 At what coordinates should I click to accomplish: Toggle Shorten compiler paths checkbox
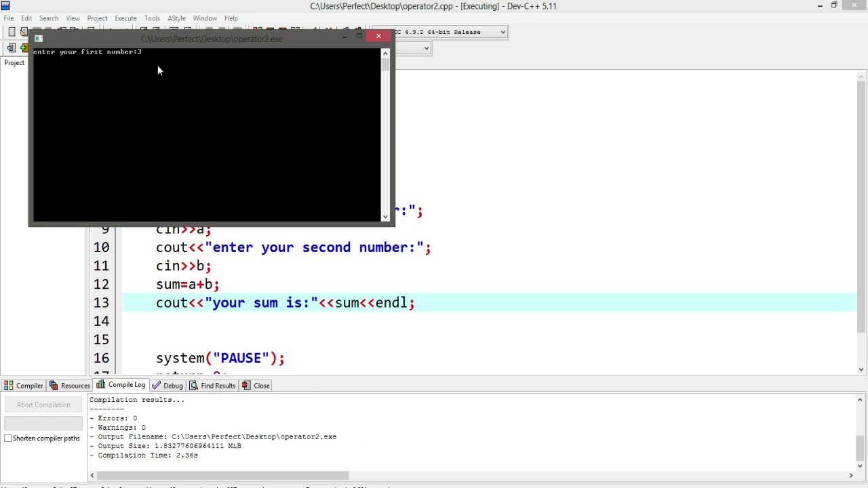point(8,439)
